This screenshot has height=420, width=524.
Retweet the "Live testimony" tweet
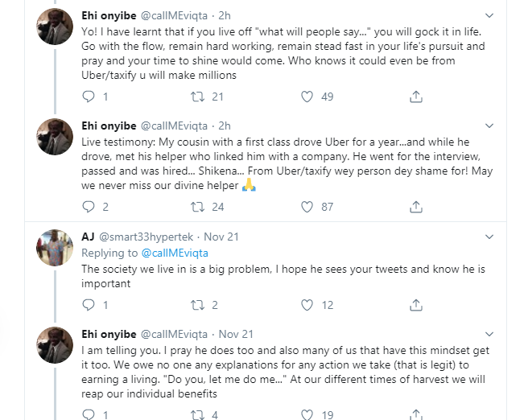pos(197,207)
